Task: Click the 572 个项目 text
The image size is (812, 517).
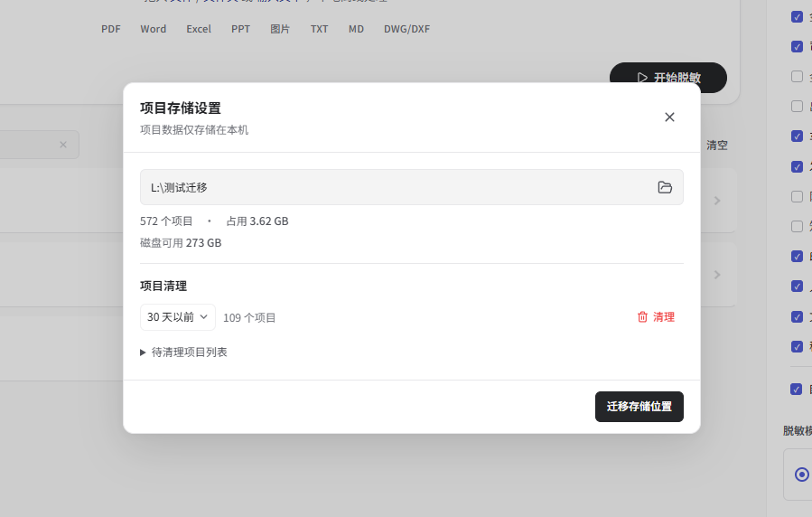Action: click(166, 221)
